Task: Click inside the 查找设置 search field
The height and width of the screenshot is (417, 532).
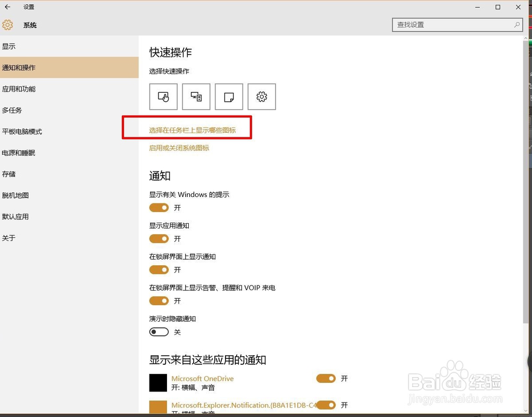Action: click(x=452, y=24)
